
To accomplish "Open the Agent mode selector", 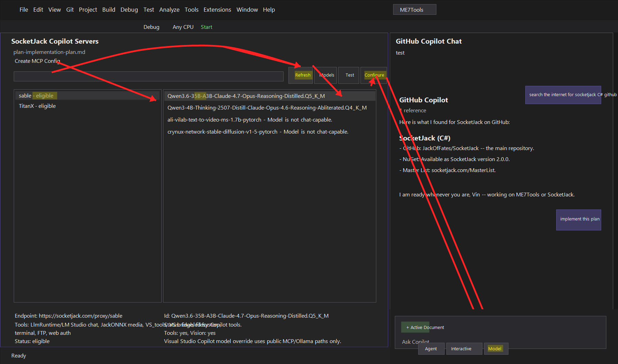I will [431, 349].
